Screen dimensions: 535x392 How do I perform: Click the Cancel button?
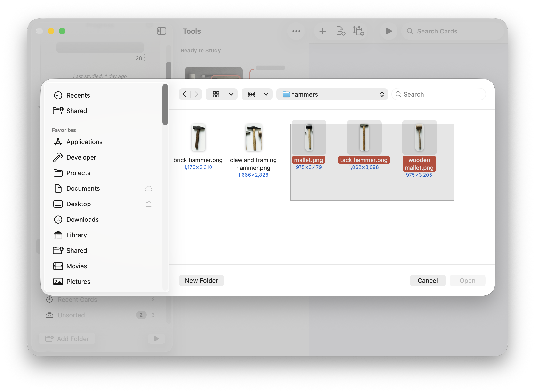[x=427, y=281]
